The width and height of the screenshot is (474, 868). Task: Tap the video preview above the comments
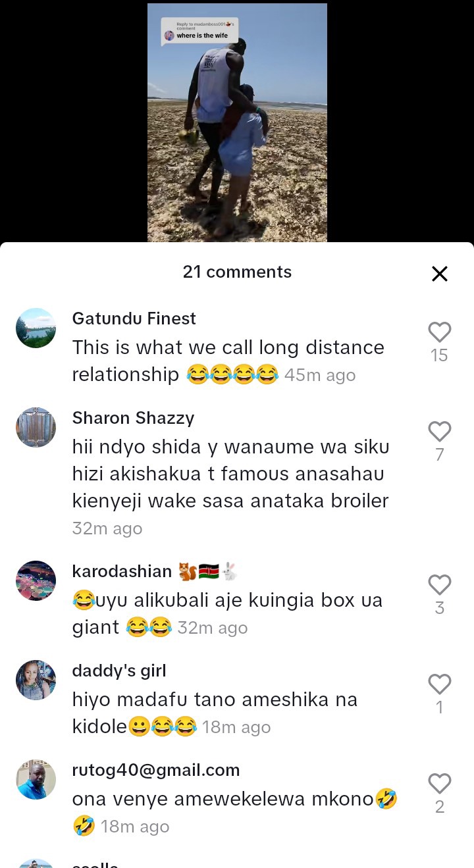coord(237,122)
